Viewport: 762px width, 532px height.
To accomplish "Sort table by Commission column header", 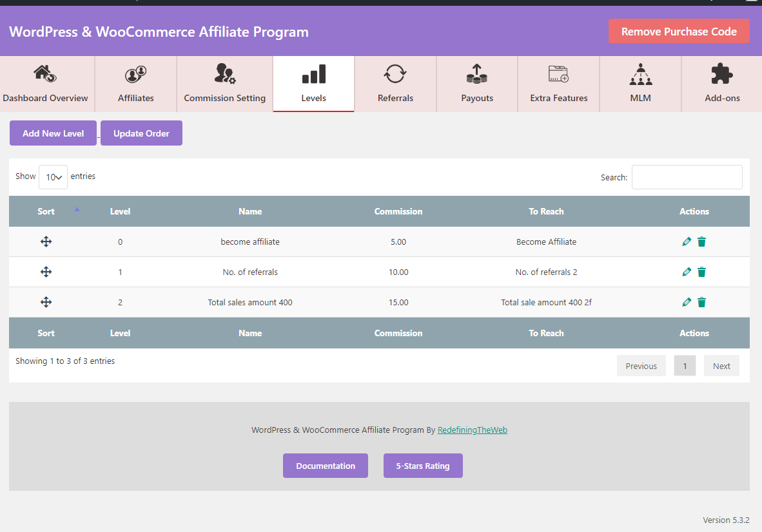I will tap(398, 211).
